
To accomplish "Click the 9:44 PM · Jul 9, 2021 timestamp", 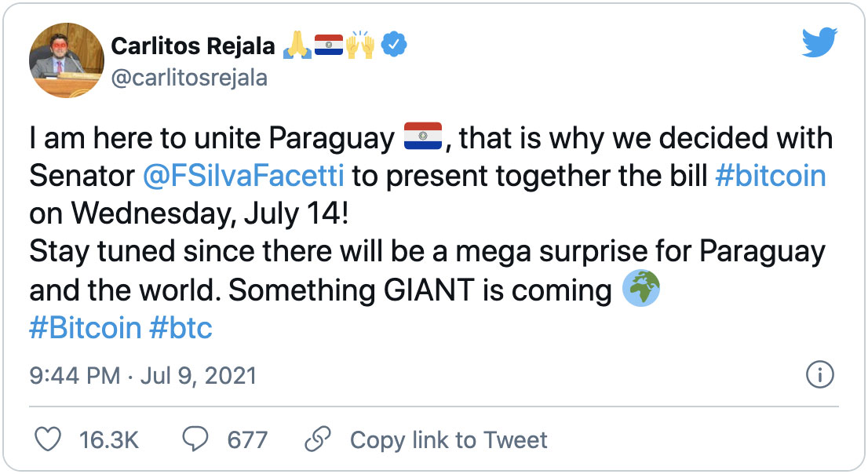I will 143,377.
